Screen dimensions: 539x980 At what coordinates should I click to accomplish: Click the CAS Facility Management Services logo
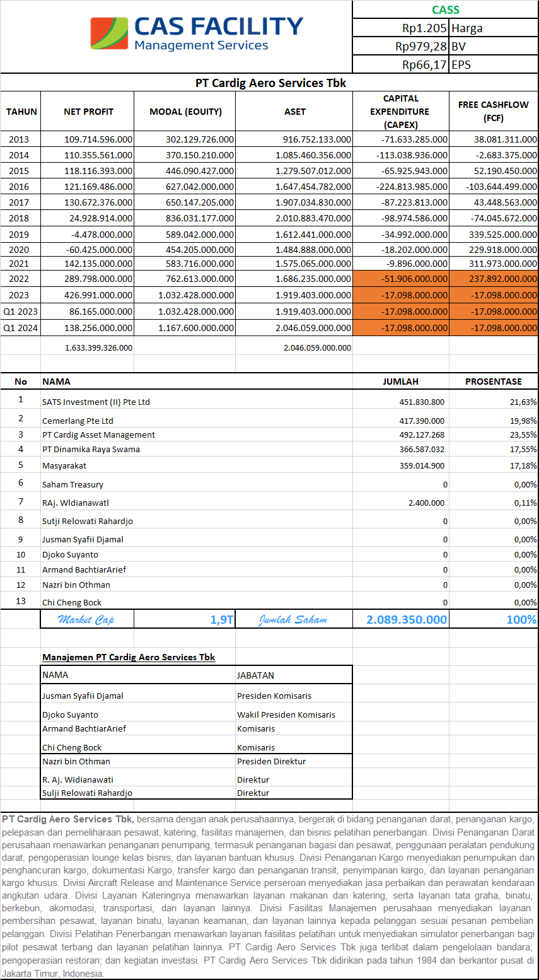[x=197, y=34]
